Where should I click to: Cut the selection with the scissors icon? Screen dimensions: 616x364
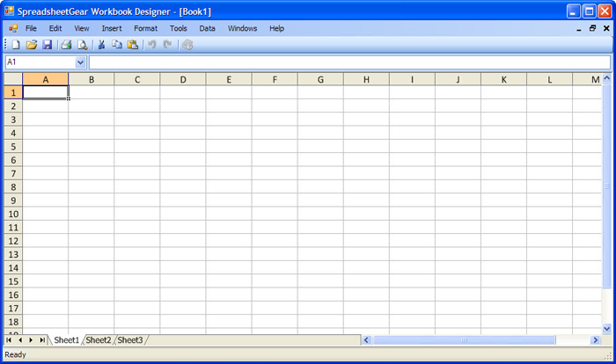[101, 45]
